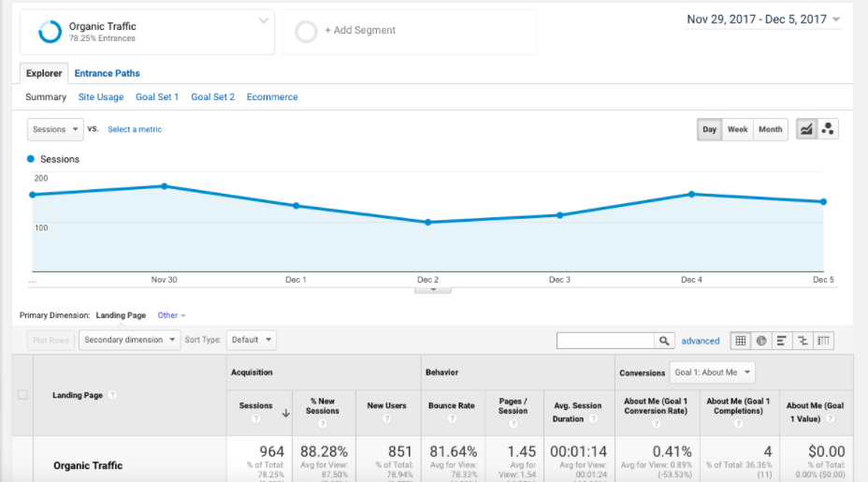Switch to the pie chart percentage view

[x=761, y=341]
